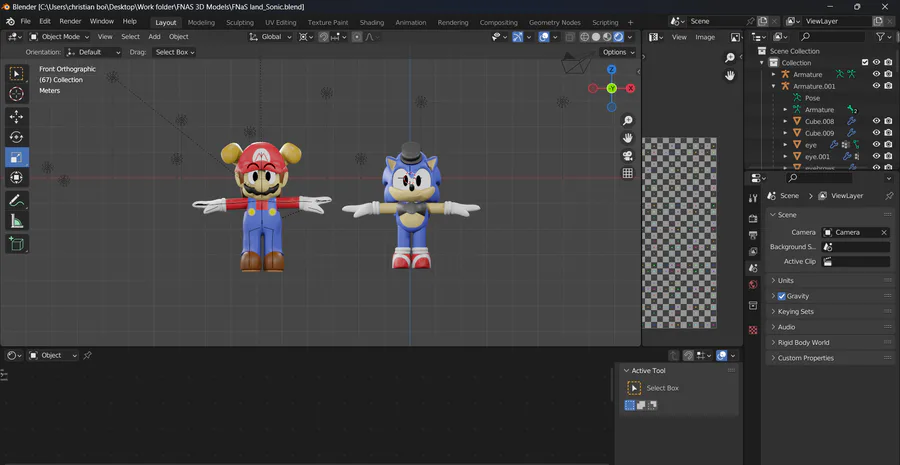Open the Object Mode dropdown

60,37
